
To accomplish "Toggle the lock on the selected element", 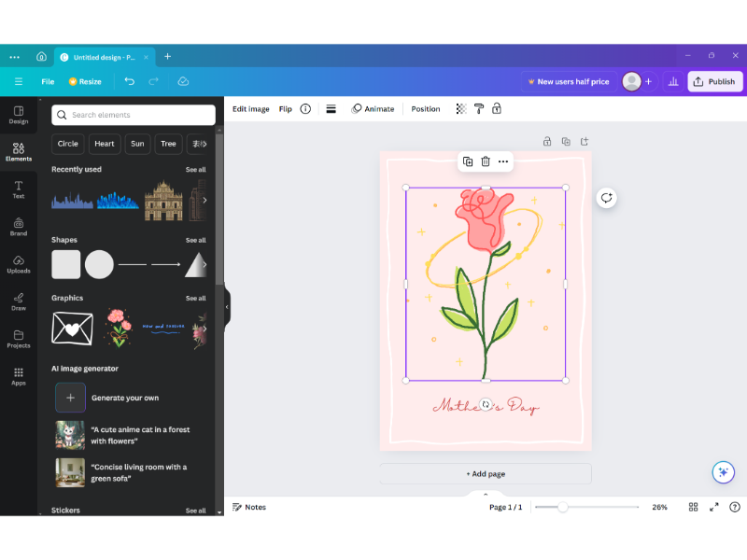I will click(497, 109).
